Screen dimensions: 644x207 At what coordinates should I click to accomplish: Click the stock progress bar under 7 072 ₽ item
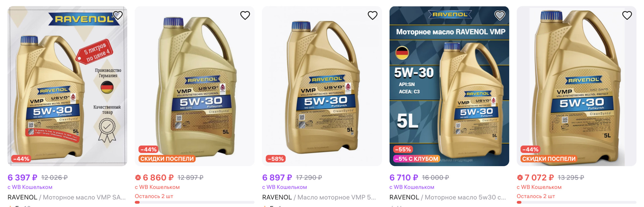576,202
